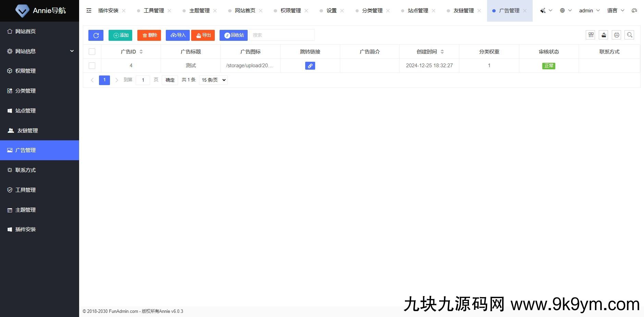Open the 语言 language dropdown
Viewport: 644px width, 317px height.
pos(616,11)
